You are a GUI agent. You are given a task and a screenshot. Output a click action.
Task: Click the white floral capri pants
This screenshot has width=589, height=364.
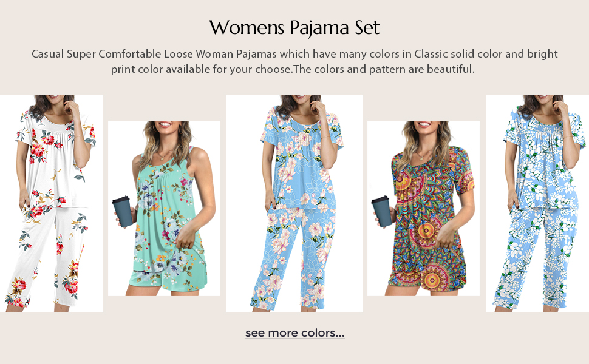[47, 257]
